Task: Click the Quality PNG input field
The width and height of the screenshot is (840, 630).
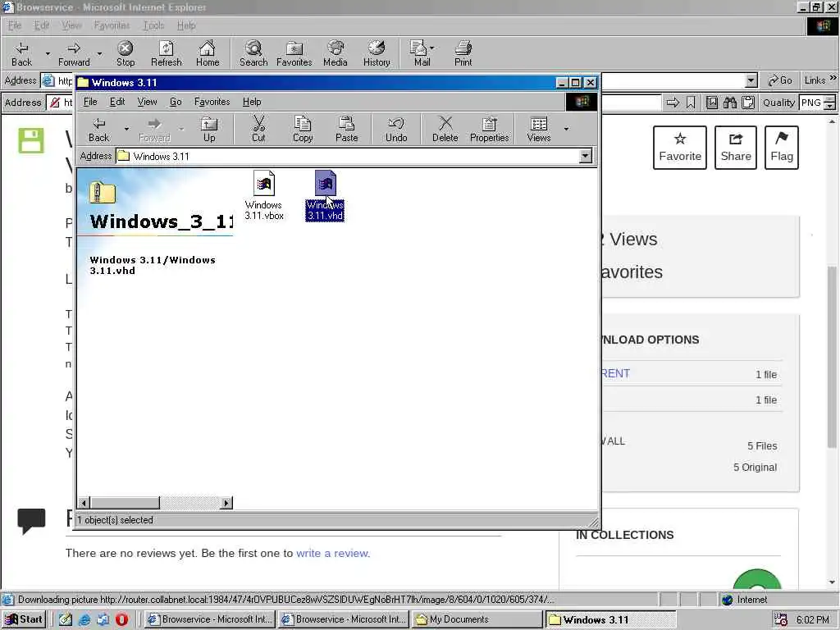Action: [x=811, y=103]
